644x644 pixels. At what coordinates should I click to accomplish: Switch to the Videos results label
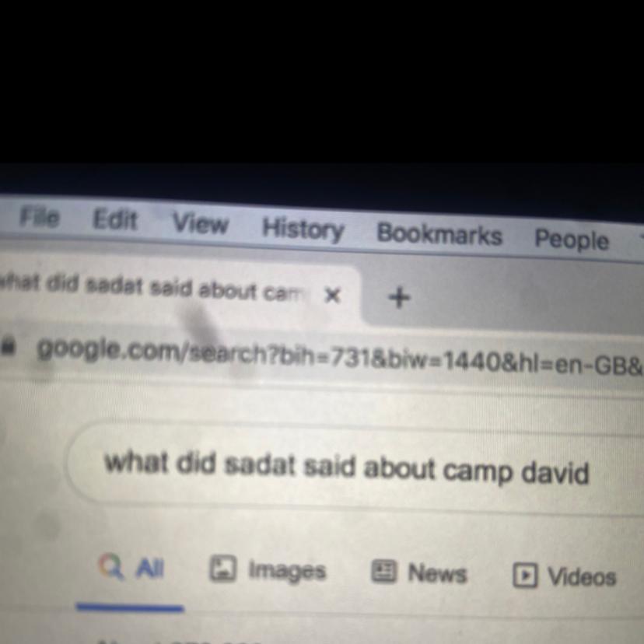coord(582,577)
